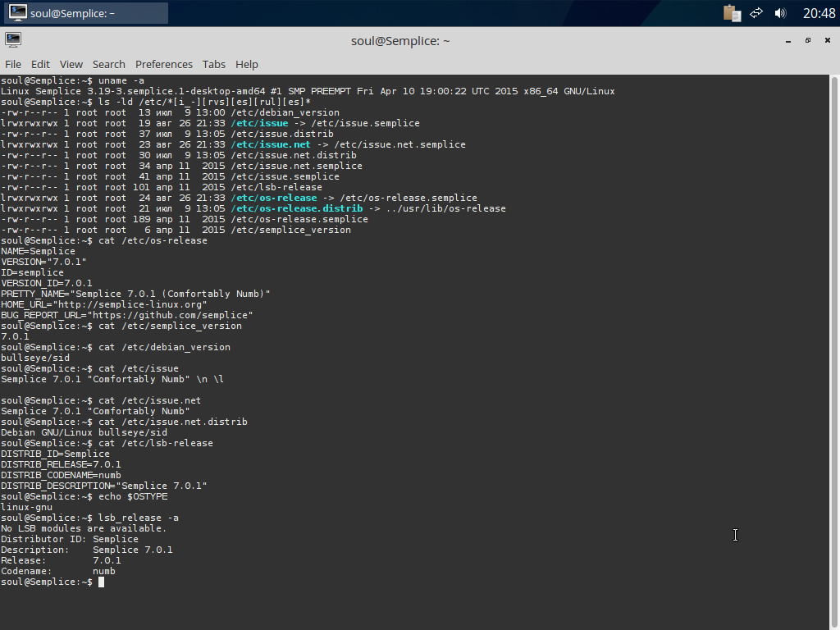Viewport: 840px width, 630px height.
Task: Open the Preferences menu
Action: coord(163,64)
